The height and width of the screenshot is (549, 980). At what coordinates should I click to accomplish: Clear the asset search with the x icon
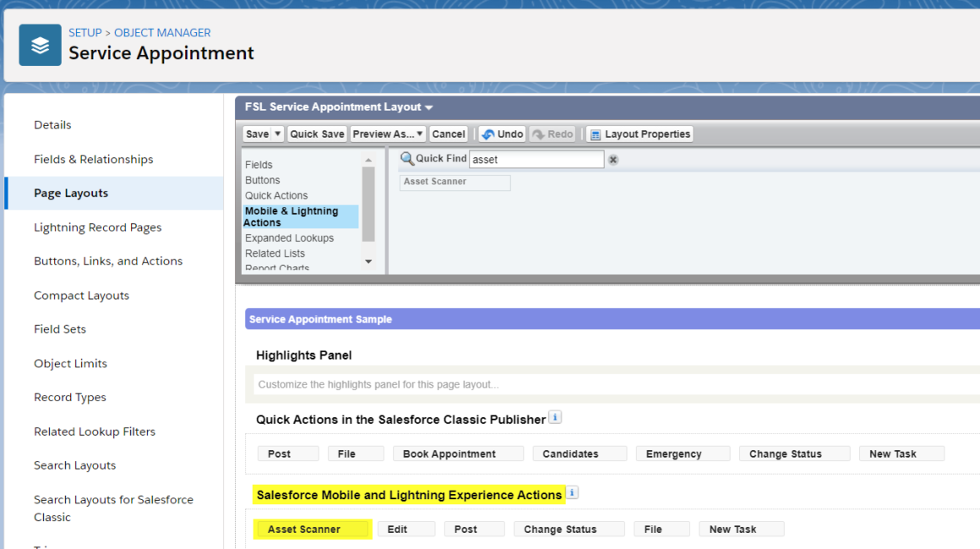[x=612, y=159]
